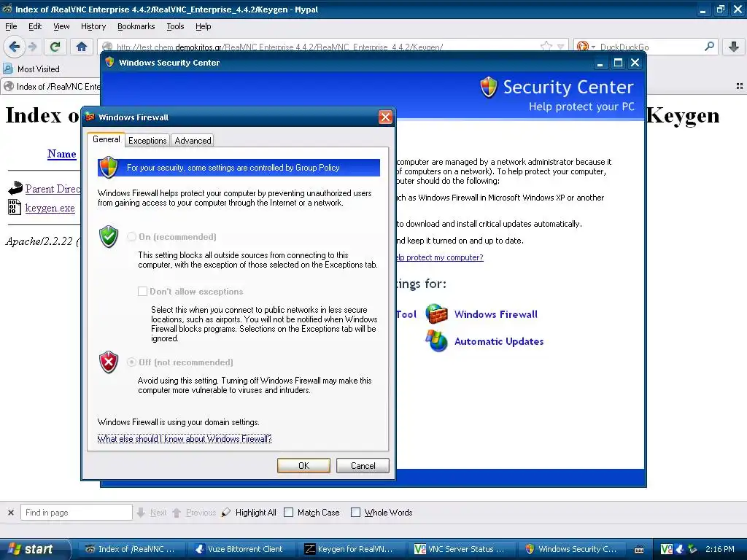
Task: Click the Security Center title bar shield icon
Action: [109, 62]
